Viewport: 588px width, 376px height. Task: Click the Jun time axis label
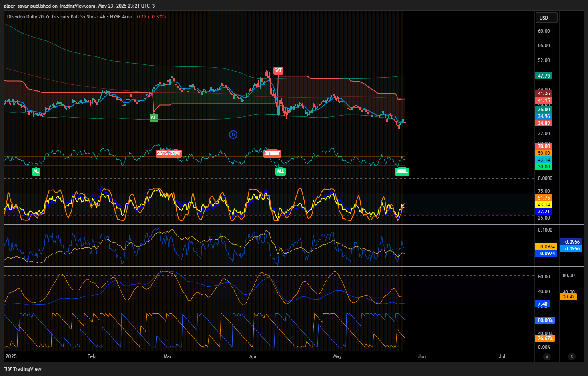[x=422, y=356]
